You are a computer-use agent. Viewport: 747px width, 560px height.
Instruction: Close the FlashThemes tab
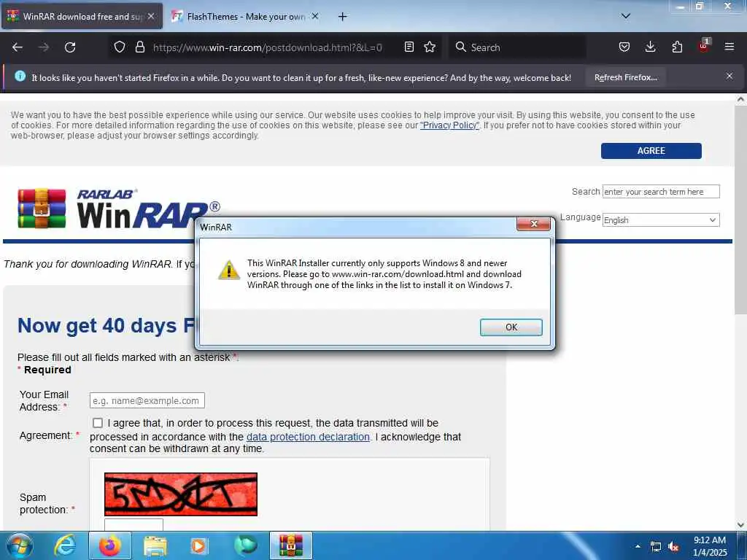point(315,16)
